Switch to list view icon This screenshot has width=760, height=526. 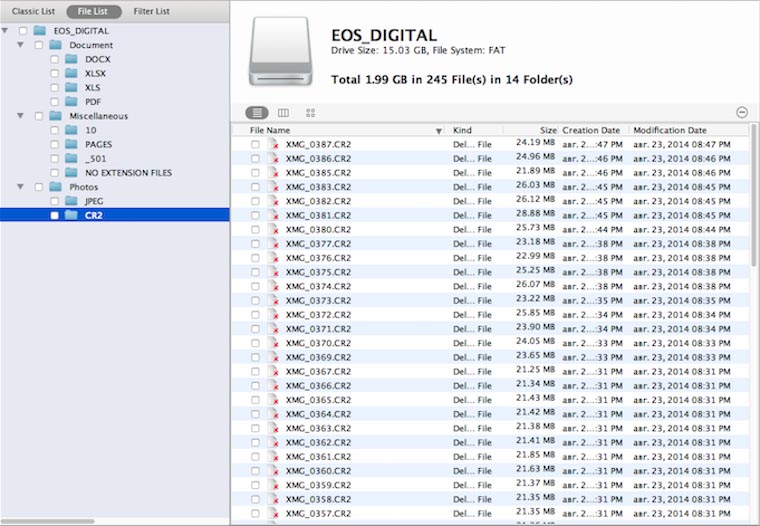[x=257, y=113]
